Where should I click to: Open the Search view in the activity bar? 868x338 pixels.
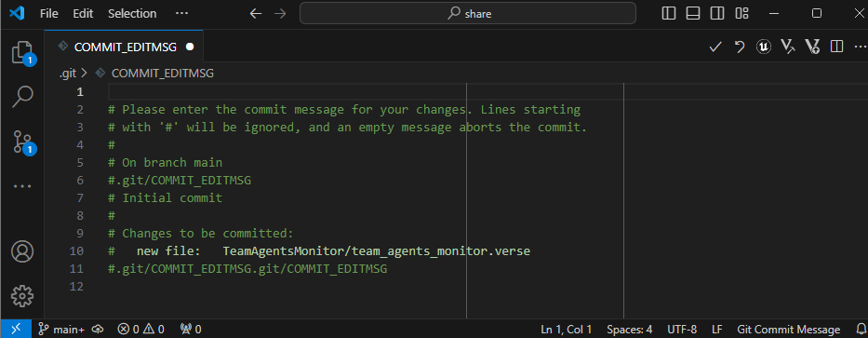(22, 97)
